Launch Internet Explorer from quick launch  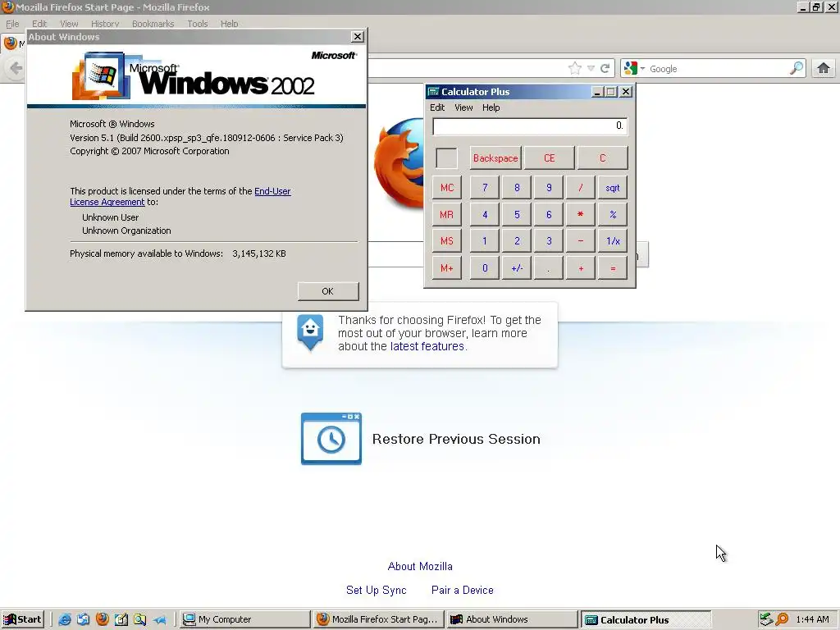click(64, 619)
